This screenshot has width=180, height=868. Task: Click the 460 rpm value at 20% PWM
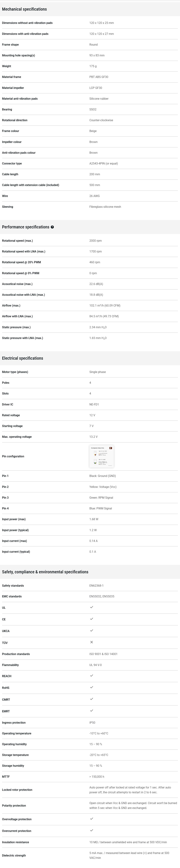pyautogui.click(x=95, y=262)
